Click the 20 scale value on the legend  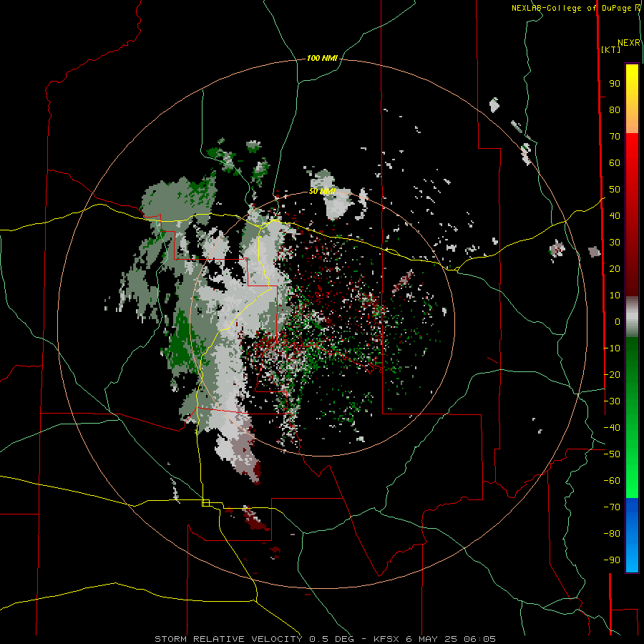[615, 269]
